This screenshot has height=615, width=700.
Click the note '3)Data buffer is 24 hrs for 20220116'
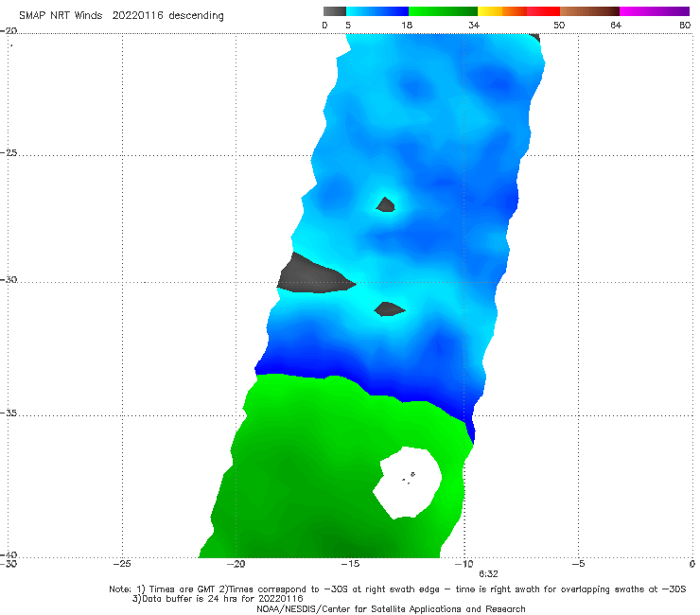[x=218, y=599]
